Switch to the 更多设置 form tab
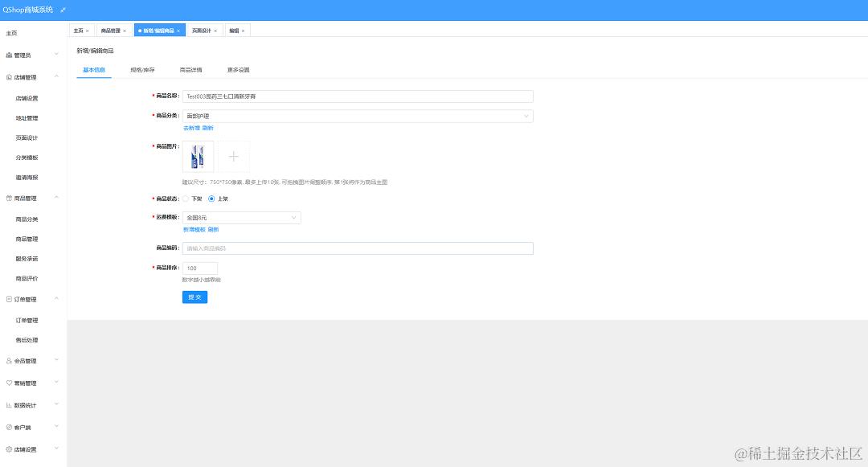This screenshot has height=467, width=868. click(239, 70)
